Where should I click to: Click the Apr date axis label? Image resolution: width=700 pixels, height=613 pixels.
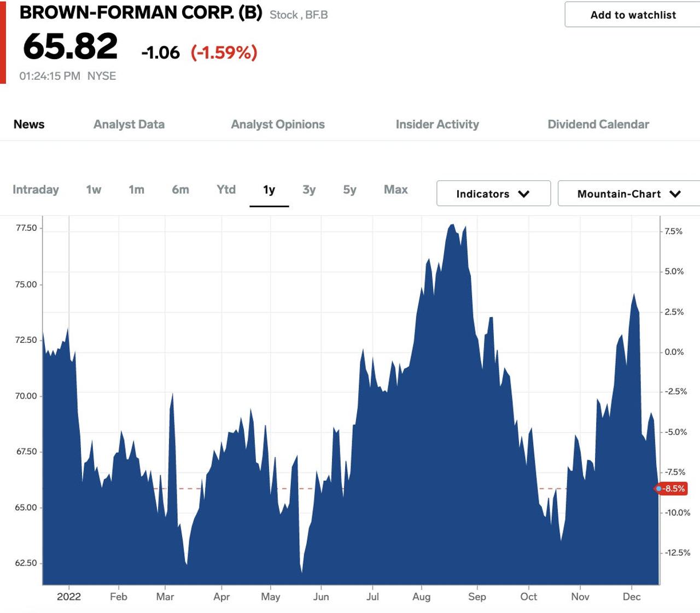[221, 597]
